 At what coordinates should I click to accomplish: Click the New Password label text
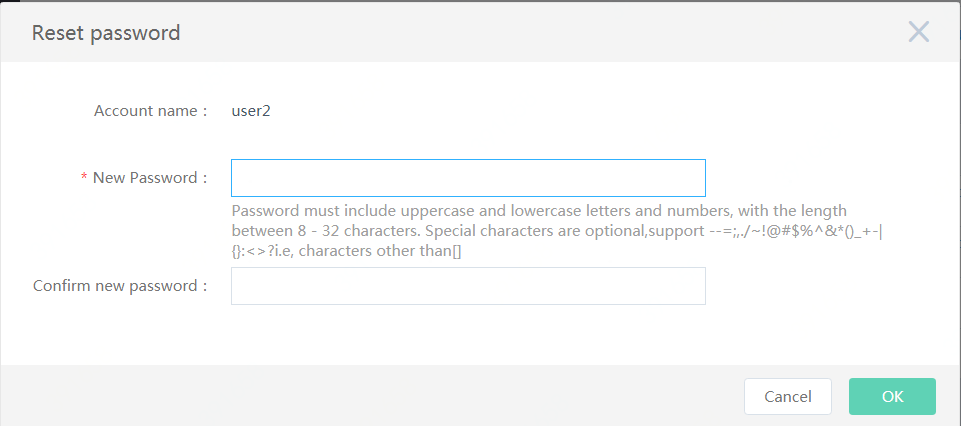pyautogui.click(x=150, y=178)
